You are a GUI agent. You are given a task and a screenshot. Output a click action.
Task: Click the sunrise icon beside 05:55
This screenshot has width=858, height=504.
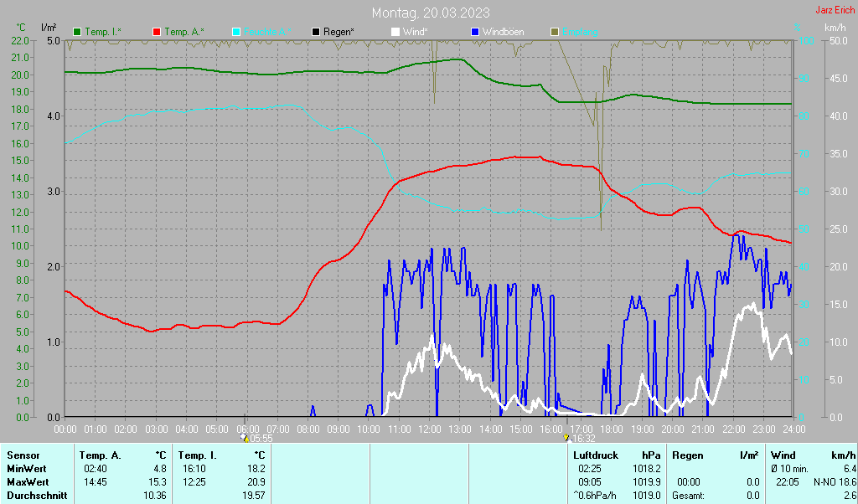click(x=245, y=437)
